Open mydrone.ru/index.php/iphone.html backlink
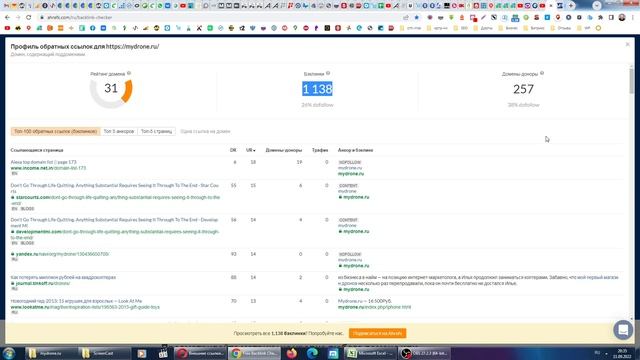This screenshot has width=640, height=360. [x=374, y=307]
